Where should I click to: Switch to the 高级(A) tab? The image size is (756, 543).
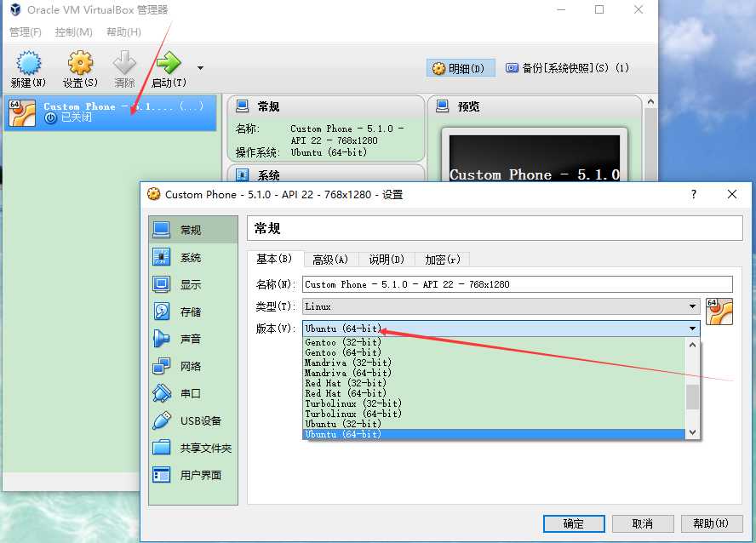pos(330,260)
